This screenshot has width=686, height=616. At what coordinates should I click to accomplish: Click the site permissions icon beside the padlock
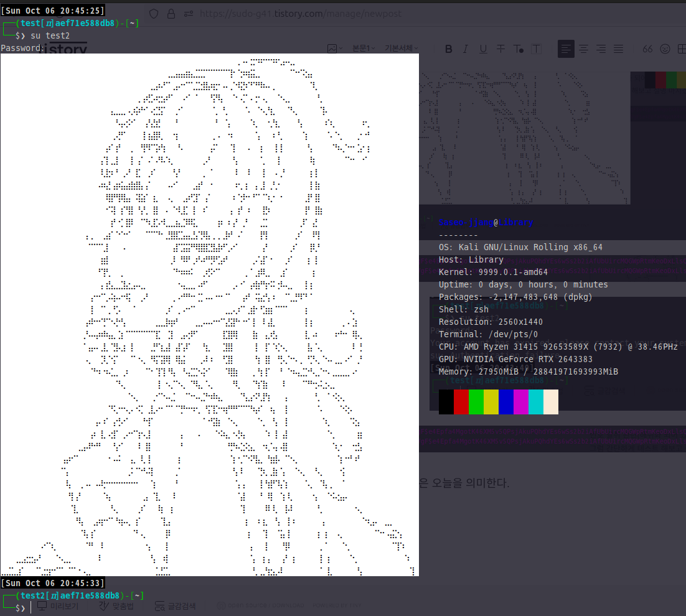189,14
